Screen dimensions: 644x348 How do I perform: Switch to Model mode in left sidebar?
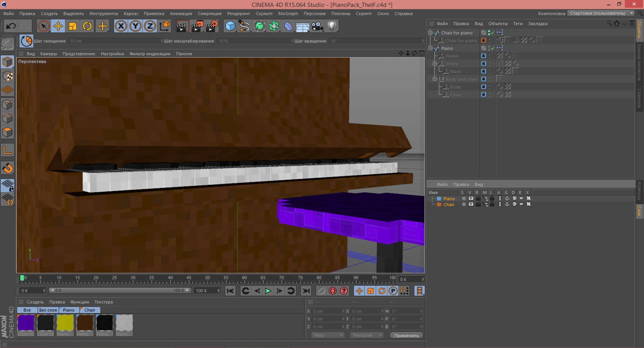tap(7, 62)
